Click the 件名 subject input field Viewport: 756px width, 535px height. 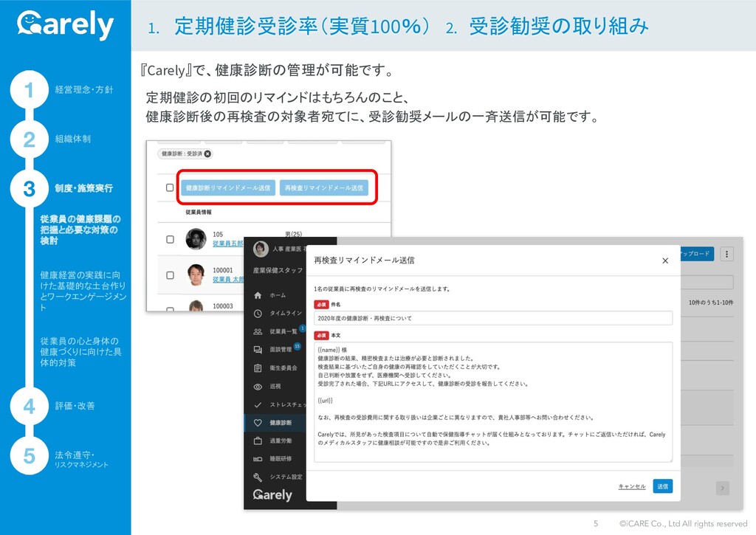tap(492, 318)
